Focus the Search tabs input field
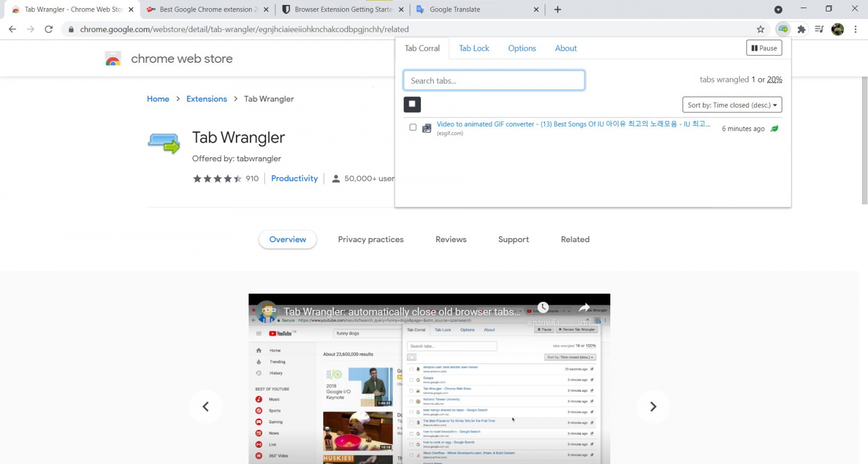Image resolution: width=868 pixels, height=464 pixels. point(494,80)
